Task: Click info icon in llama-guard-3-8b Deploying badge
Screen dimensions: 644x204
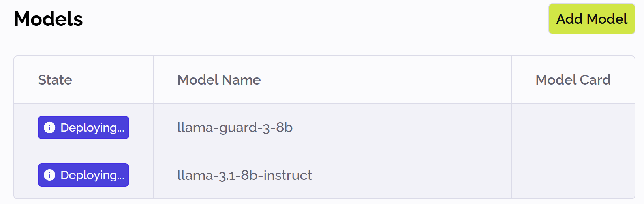Action: pyautogui.click(x=49, y=127)
